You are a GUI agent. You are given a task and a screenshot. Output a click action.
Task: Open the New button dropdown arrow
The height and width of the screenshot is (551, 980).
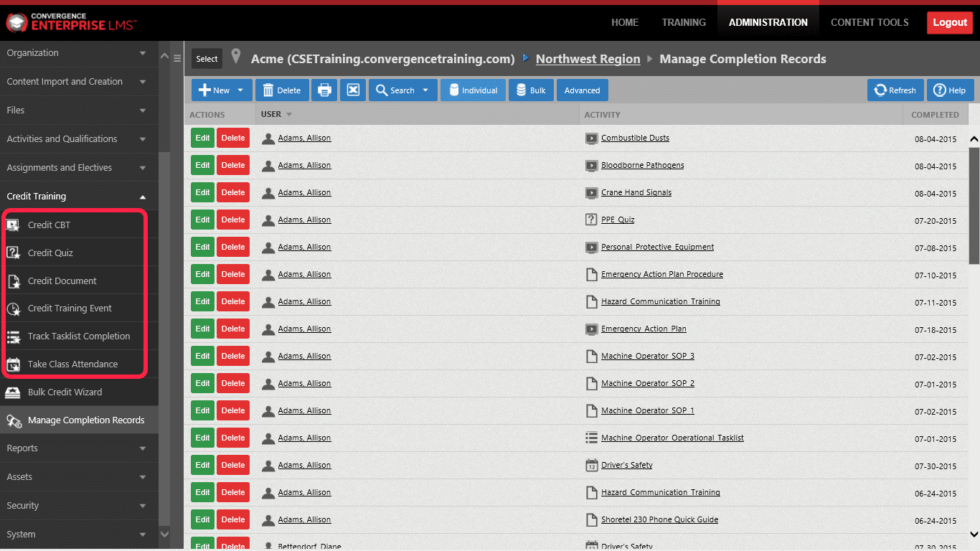240,90
